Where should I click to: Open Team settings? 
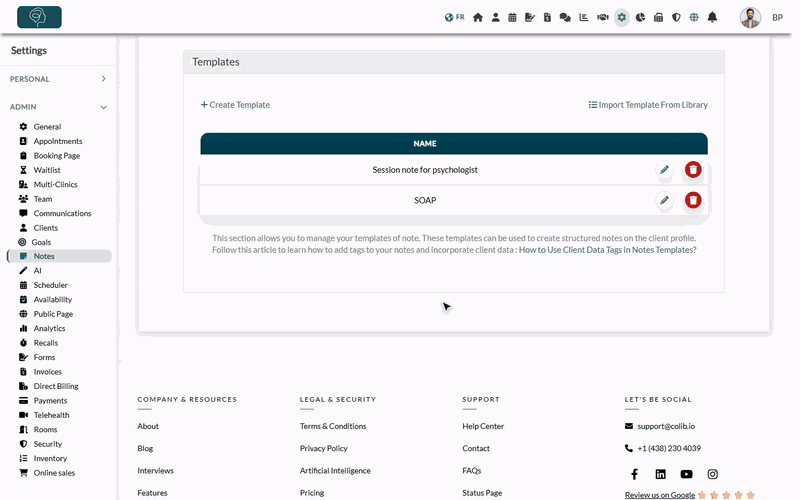pyautogui.click(x=43, y=199)
